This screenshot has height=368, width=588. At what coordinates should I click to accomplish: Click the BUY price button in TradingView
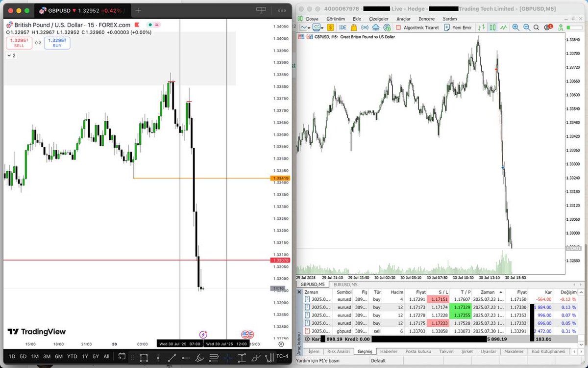pyautogui.click(x=57, y=43)
